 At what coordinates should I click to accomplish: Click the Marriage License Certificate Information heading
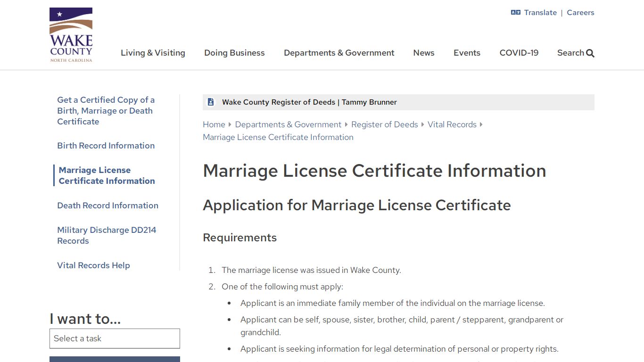coord(374,171)
